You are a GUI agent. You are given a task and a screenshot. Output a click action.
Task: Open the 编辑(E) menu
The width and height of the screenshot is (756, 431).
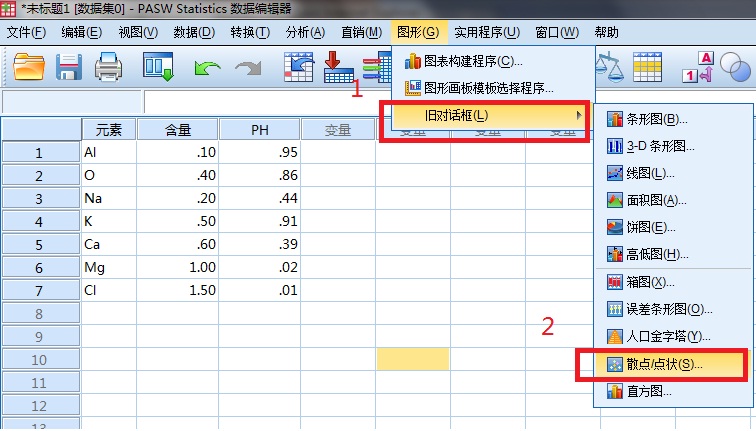point(81,32)
